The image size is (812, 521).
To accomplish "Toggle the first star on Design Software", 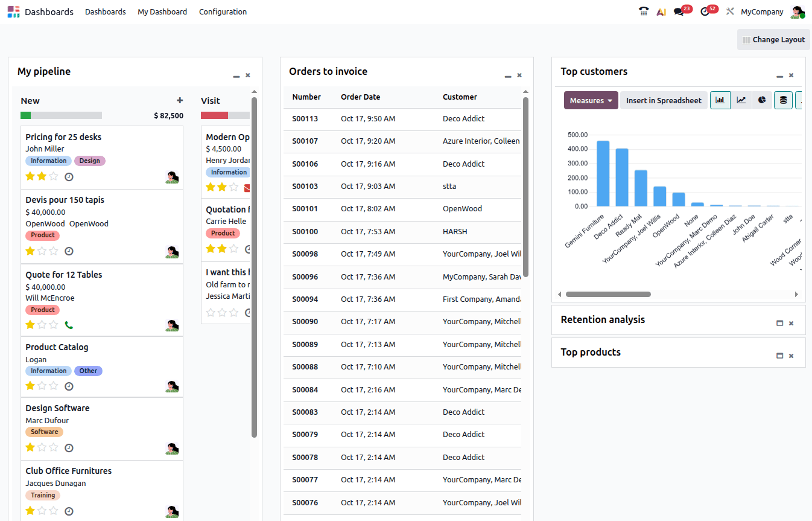I will click(29, 448).
